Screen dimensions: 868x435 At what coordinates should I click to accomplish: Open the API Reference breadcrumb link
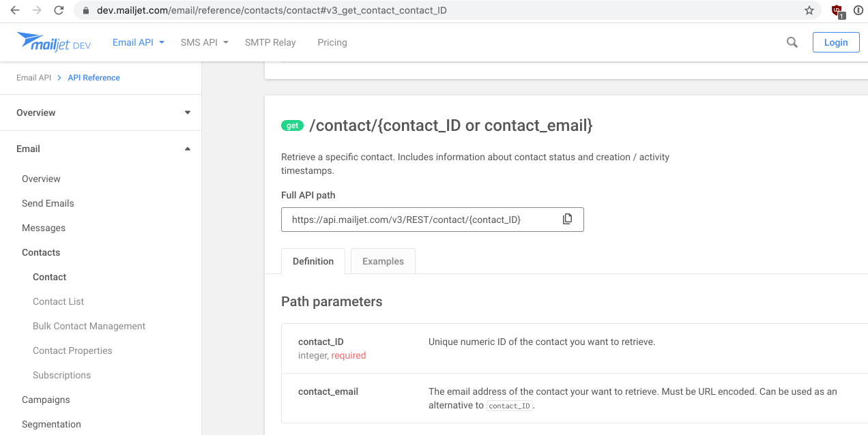click(93, 77)
